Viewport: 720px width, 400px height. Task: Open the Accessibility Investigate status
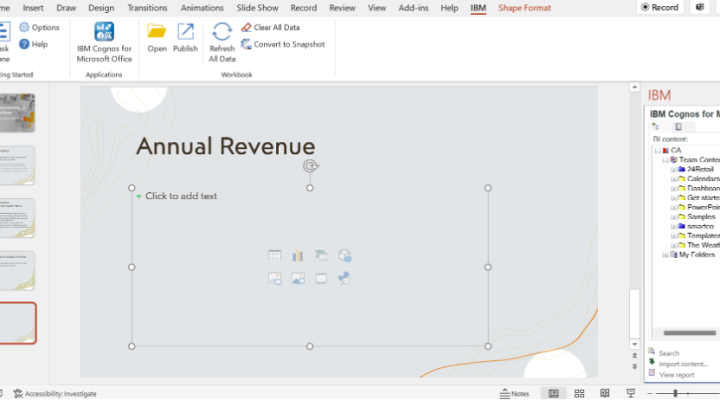click(x=55, y=394)
